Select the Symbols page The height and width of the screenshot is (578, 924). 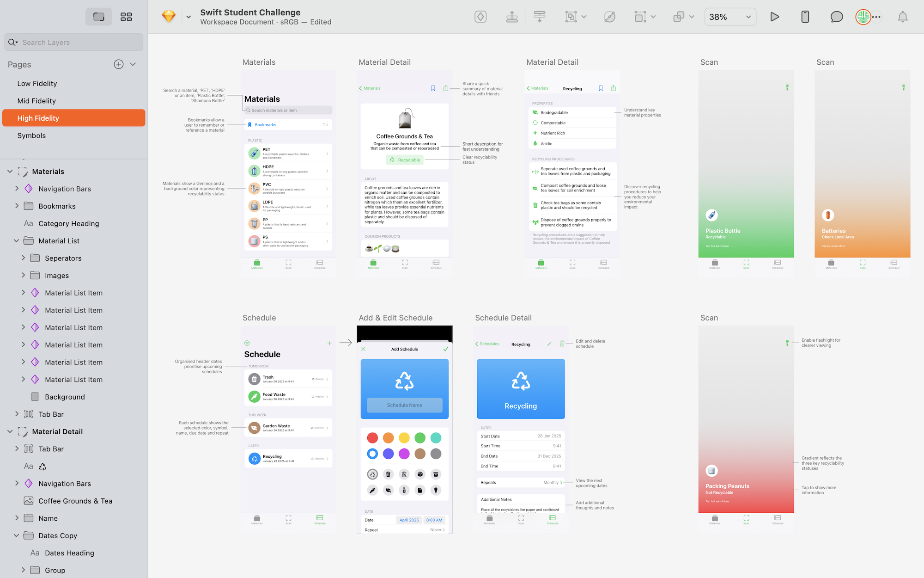[x=31, y=135]
